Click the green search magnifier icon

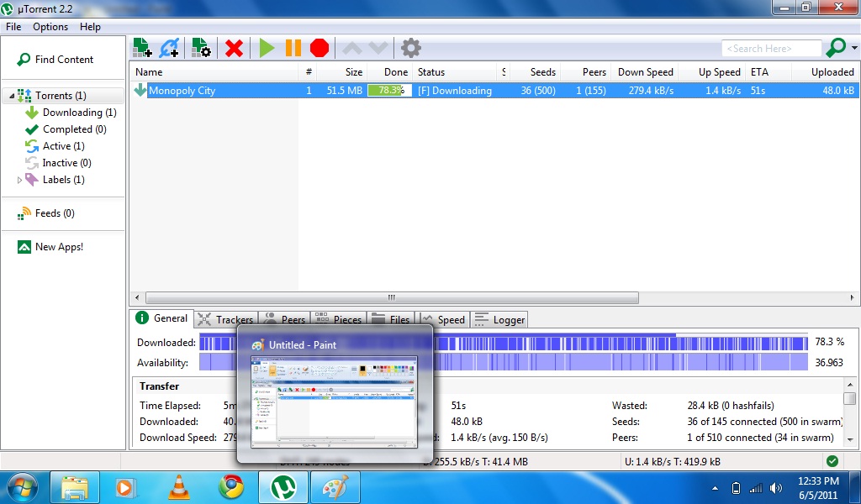coord(836,48)
